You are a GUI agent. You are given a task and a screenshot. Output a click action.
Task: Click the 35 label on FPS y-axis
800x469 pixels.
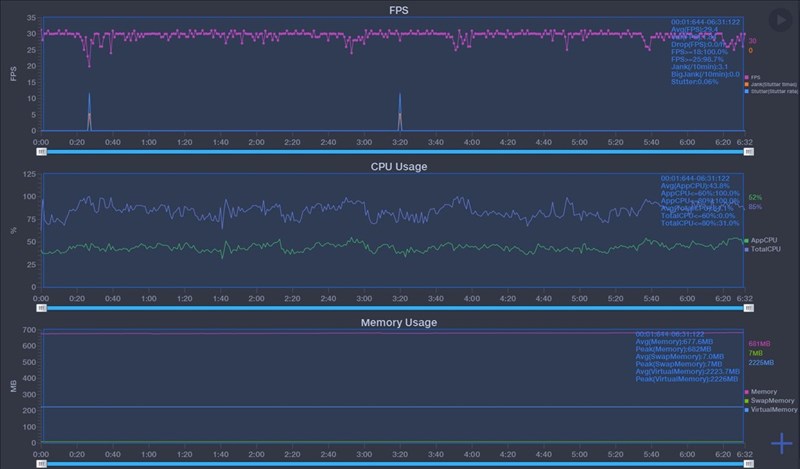[x=32, y=18]
